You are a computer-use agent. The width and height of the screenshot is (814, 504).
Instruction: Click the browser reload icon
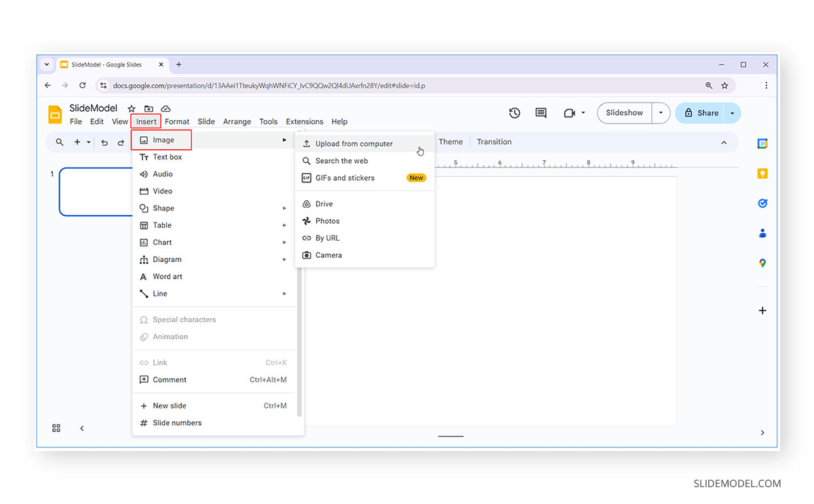coord(83,85)
